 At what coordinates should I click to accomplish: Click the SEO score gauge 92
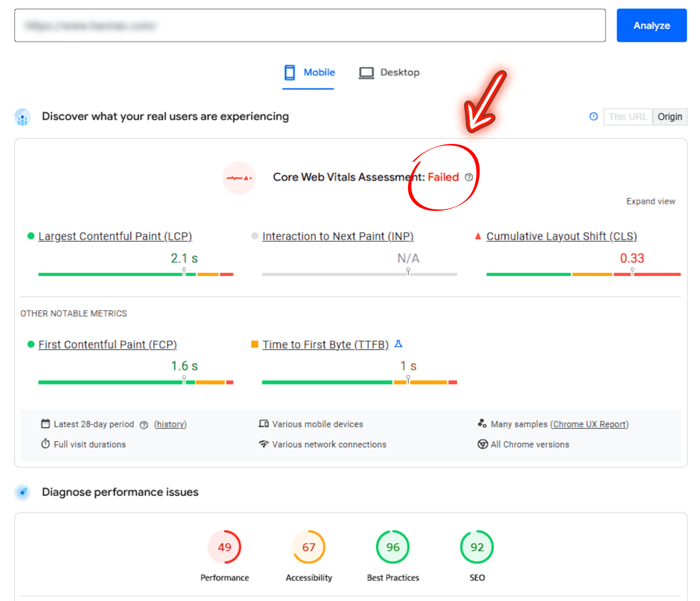[x=477, y=547]
